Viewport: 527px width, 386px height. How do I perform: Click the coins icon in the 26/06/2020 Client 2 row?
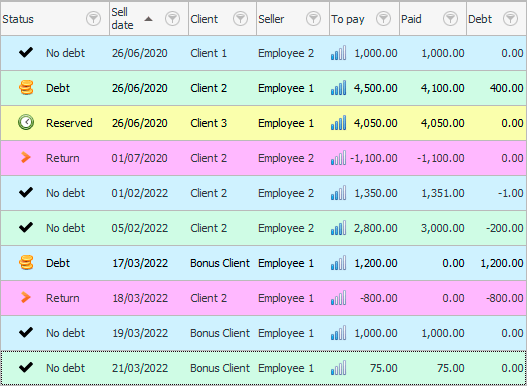(x=26, y=88)
